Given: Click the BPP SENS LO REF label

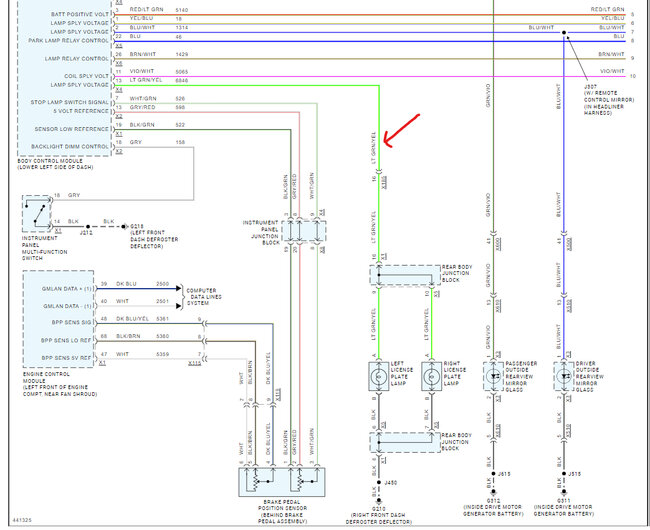Looking at the screenshot, I should [66, 341].
